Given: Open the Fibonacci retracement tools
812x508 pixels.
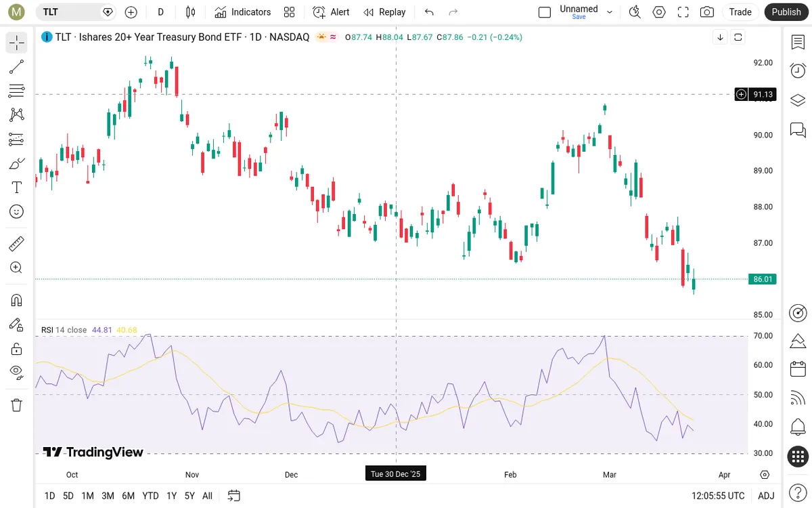Looking at the screenshot, I should (17, 91).
